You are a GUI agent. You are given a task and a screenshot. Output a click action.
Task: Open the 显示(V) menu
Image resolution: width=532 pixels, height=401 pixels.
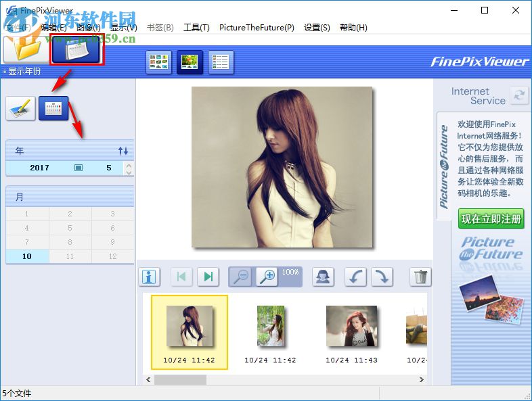[x=124, y=28]
